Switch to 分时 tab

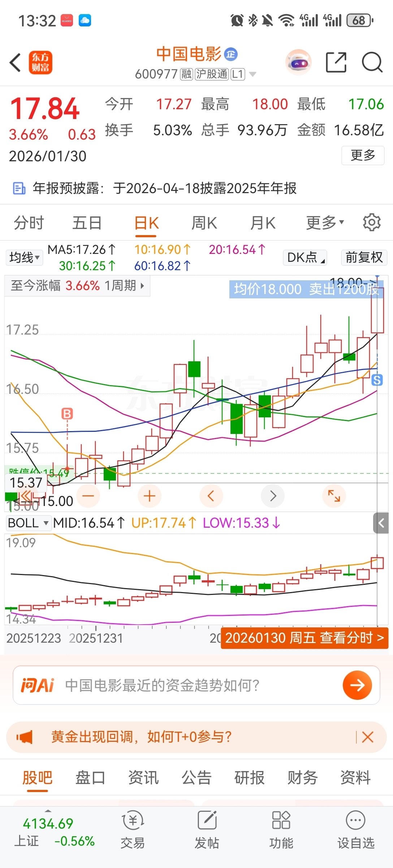(x=29, y=222)
